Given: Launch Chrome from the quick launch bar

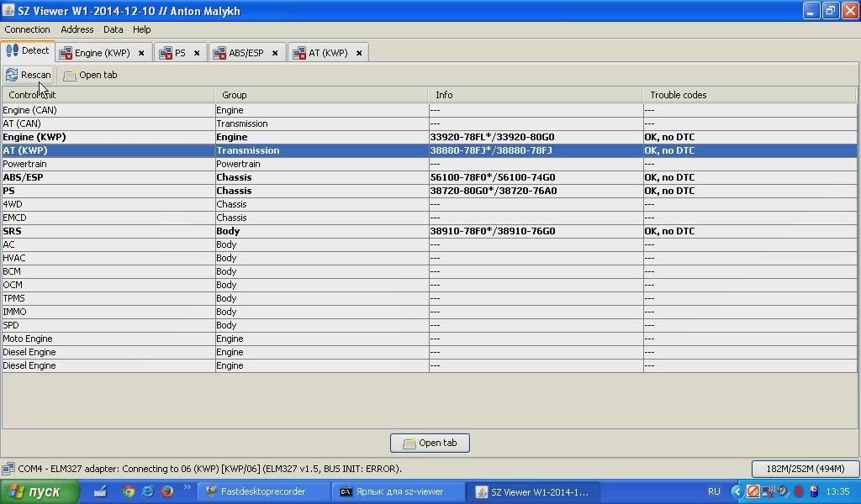Looking at the screenshot, I should 129,491.
